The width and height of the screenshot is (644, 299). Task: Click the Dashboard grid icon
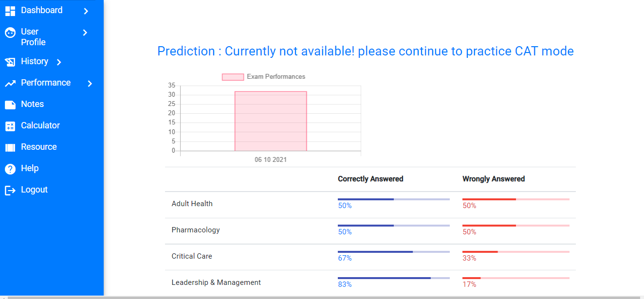click(x=10, y=11)
